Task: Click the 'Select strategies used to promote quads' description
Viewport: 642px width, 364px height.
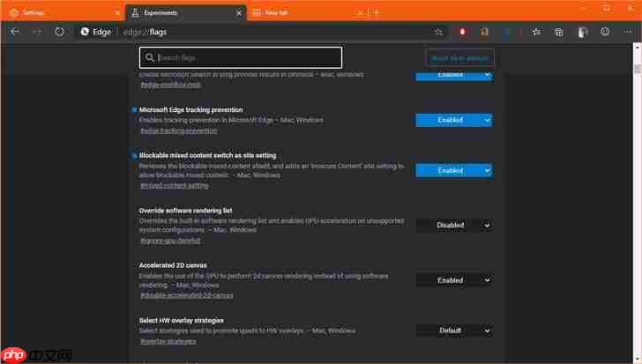Action: [247, 331]
